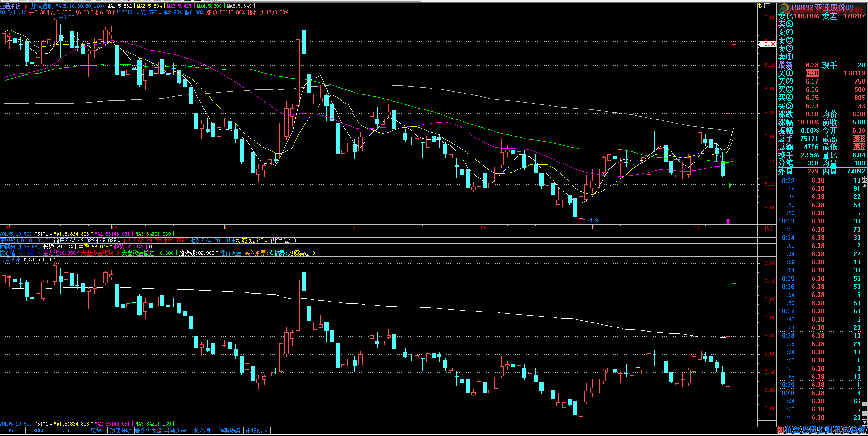868x436 pixels.
Task: Click the 细 tab under the tick list
Action: (780, 430)
